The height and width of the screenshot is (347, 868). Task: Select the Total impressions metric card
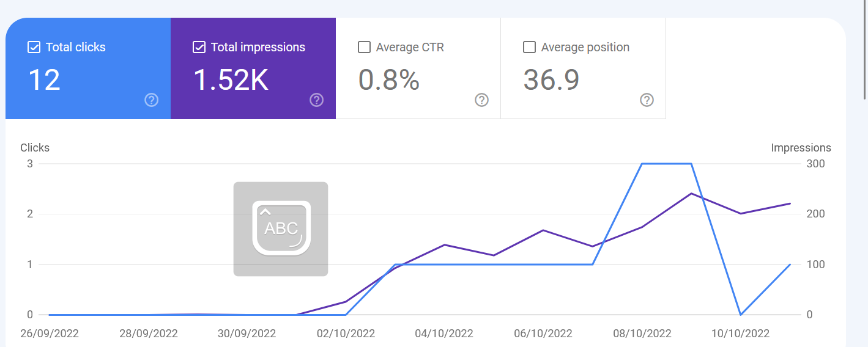tap(253, 68)
